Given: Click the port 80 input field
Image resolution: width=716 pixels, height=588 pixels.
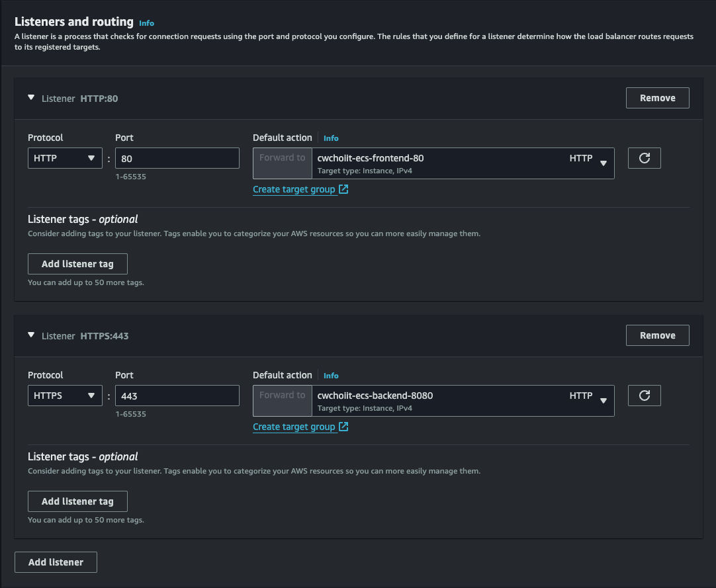Looking at the screenshot, I should click(177, 158).
